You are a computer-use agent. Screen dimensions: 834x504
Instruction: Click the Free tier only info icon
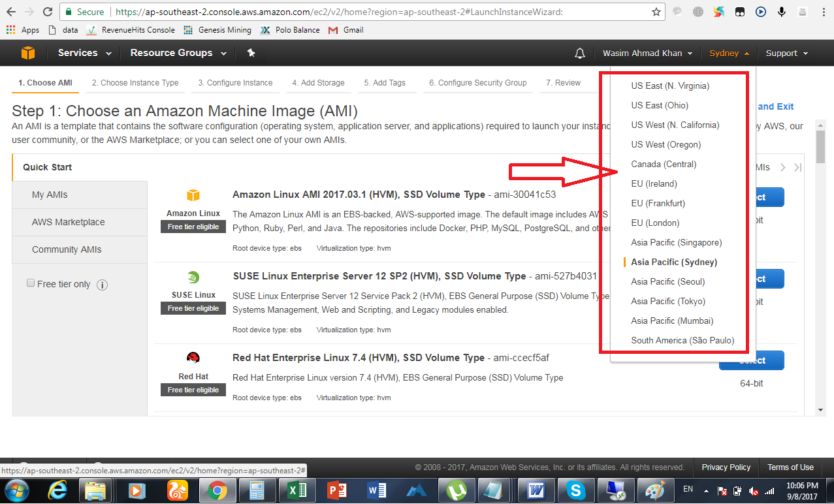coord(102,285)
